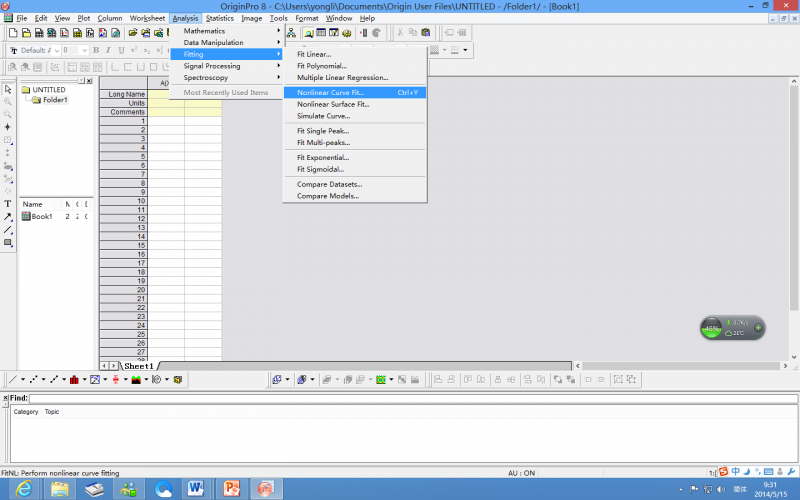Toggle Superscript formatting
The image size is (800, 500).
(x=134, y=51)
